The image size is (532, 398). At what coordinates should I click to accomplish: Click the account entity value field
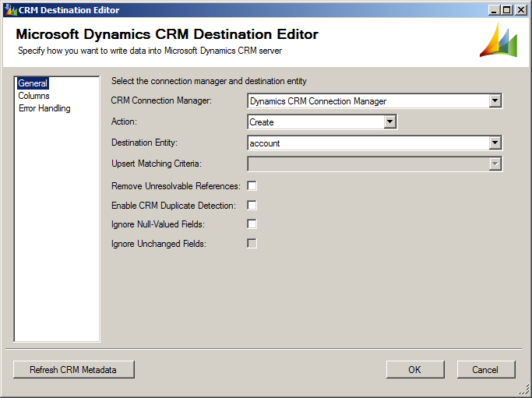368,143
